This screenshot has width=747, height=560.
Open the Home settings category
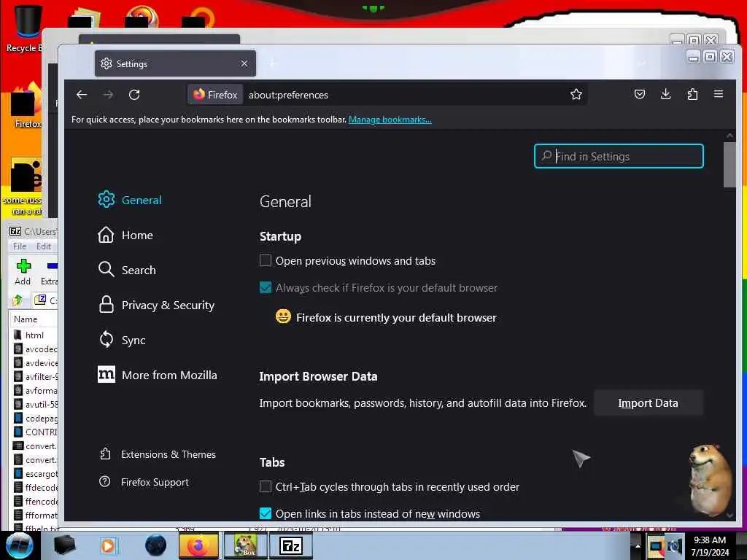(x=125, y=236)
